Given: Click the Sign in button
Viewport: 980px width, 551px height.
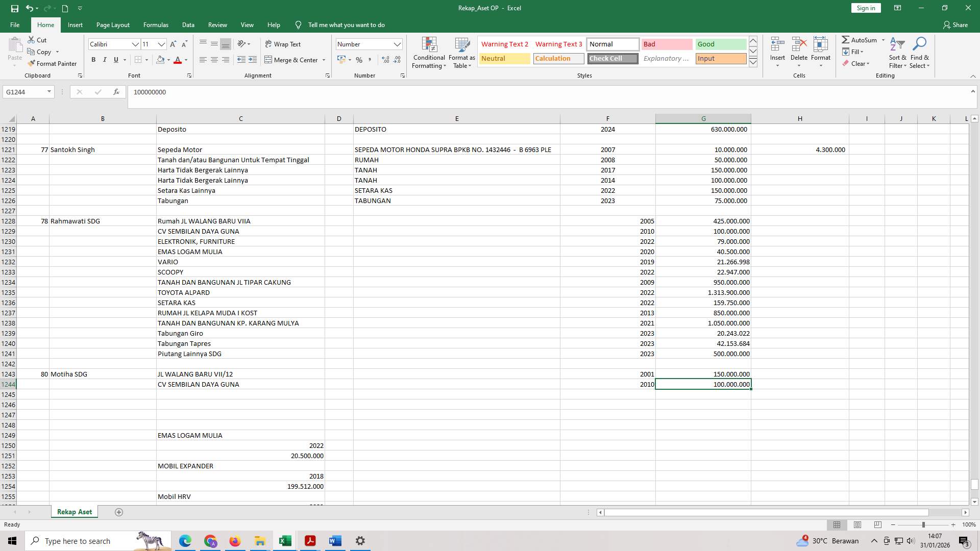Looking at the screenshot, I should coord(865,8).
